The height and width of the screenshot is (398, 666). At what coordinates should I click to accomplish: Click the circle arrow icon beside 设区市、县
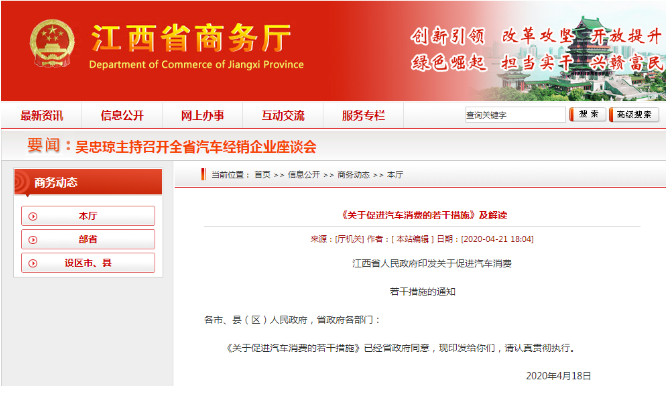coord(33,264)
